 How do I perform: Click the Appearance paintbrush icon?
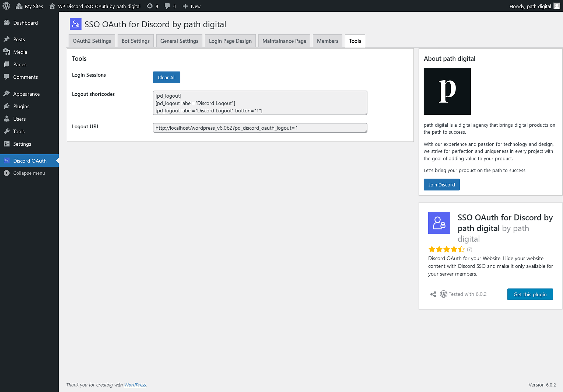(7, 94)
